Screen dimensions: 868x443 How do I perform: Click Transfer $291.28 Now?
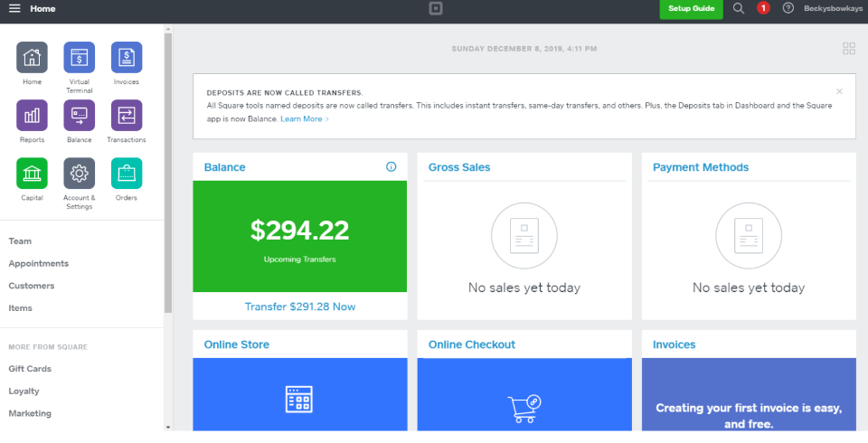click(x=300, y=306)
